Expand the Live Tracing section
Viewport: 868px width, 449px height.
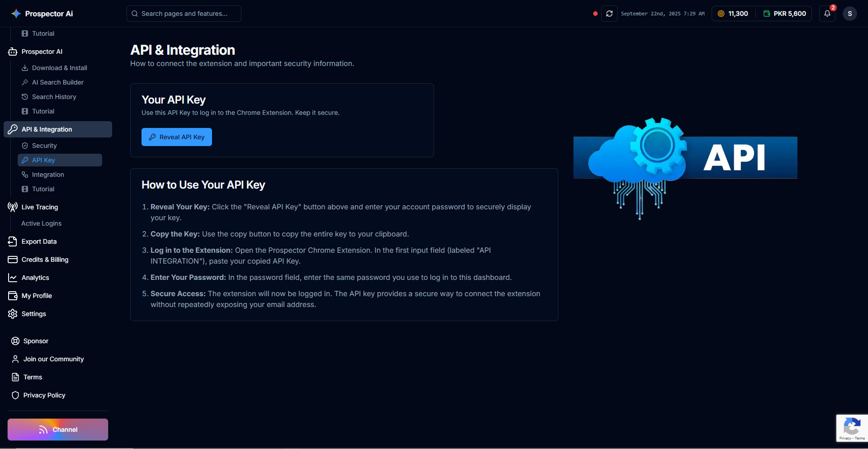[x=39, y=207]
